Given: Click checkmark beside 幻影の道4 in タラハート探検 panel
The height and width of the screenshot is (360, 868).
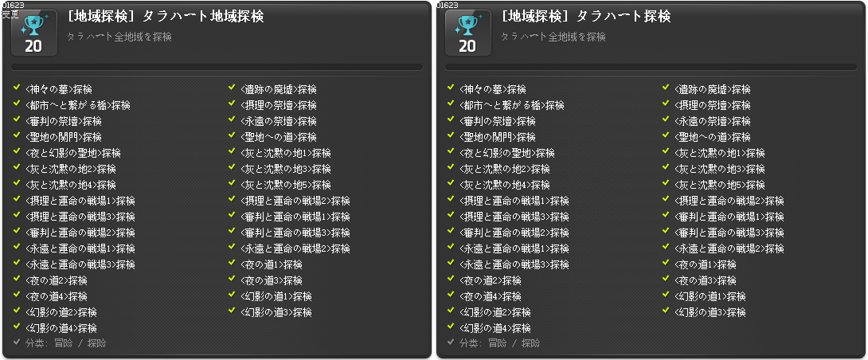Looking at the screenshot, I should (x=451, y=327).
